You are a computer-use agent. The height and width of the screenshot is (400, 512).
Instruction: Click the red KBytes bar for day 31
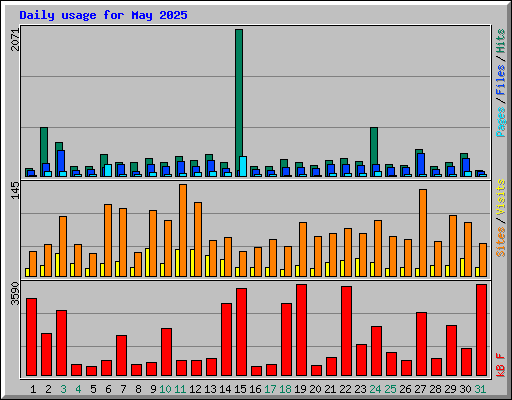(x=482, y=330)
